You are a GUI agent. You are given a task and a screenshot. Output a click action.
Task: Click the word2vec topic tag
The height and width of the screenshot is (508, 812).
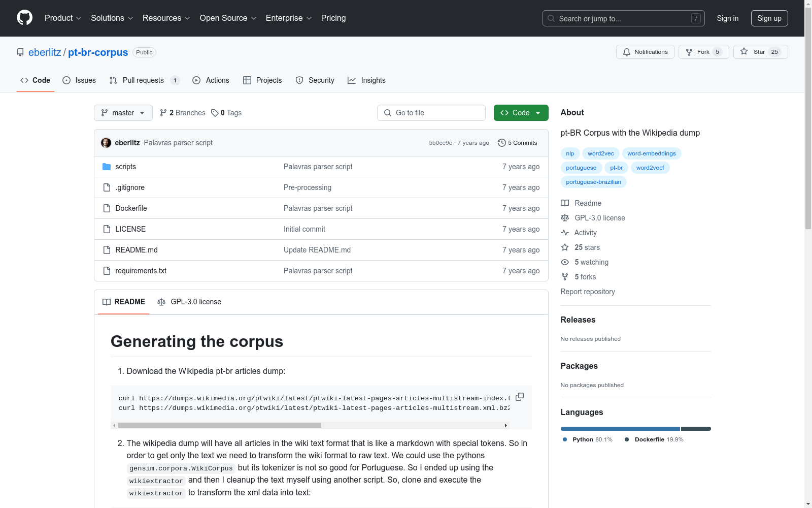601,153
